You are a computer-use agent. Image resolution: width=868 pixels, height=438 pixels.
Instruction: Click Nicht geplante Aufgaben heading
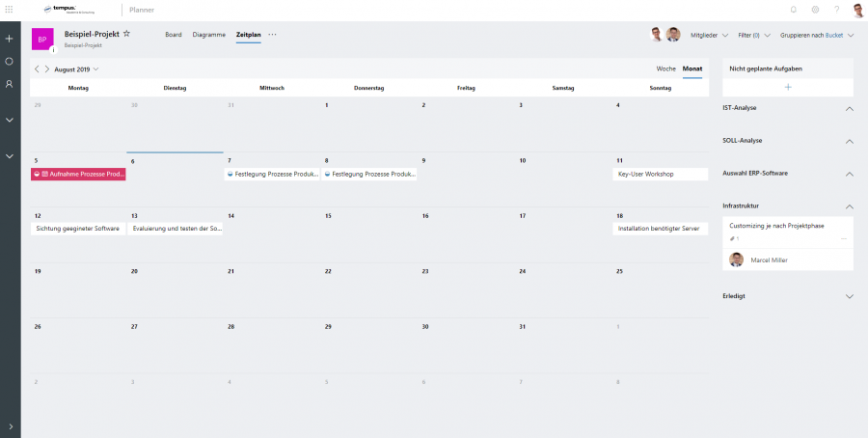pos(766,68)
